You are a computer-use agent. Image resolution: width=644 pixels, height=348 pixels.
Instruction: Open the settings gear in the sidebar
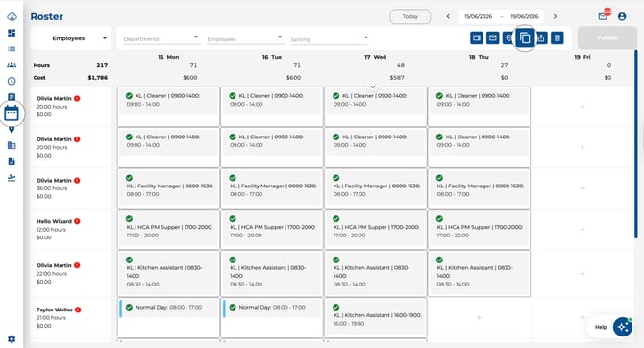point(12,339)
